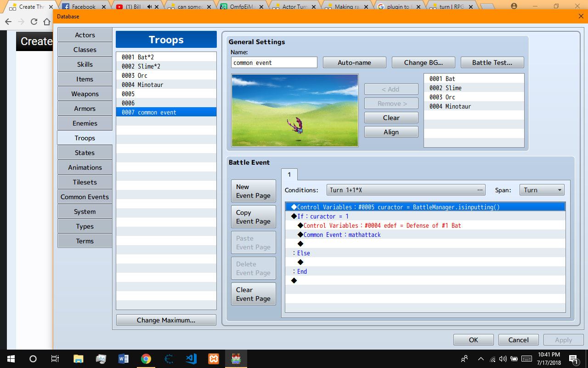Open Conditions ellipsis for Turn 1+1*X
588x368 pixels.
coord(480,190)
